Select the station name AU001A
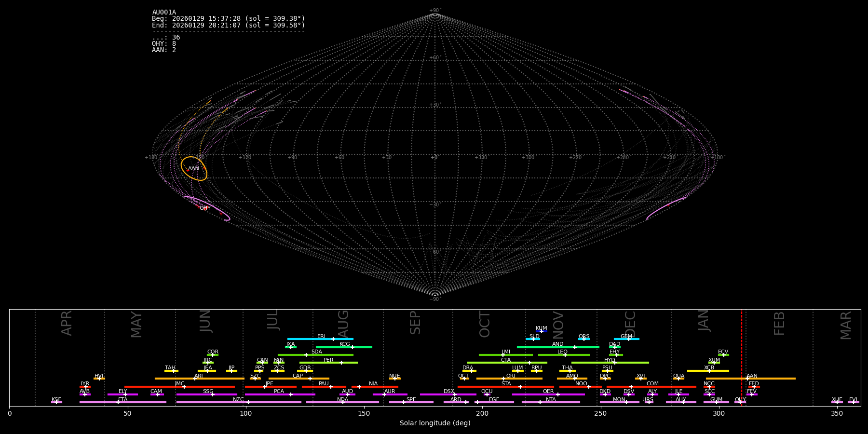Image resolution: width=868 pixels, height=434 pixels. click(164, 13)
